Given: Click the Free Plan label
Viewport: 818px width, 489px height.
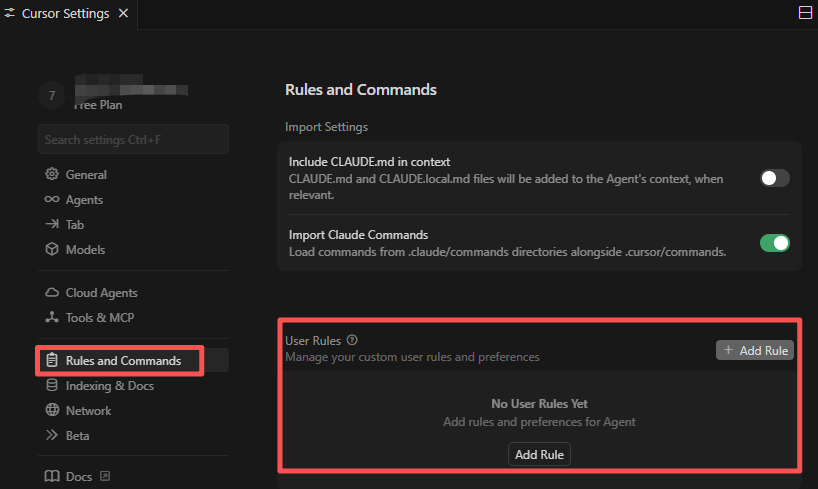Looking at the screenshot, I should tap(98, 105).
